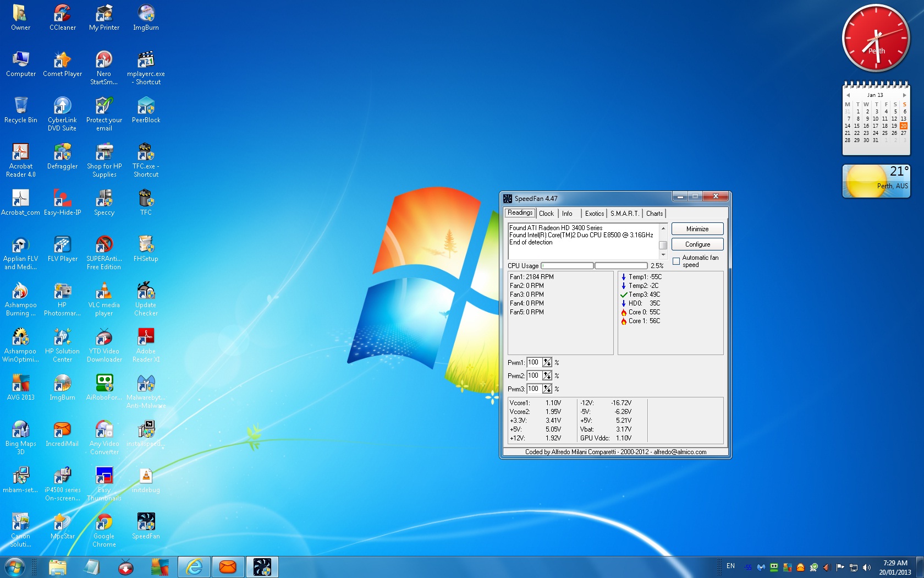Open the Exotics tab
This screenshot has width=924, height=578.
tap(594, 214)
